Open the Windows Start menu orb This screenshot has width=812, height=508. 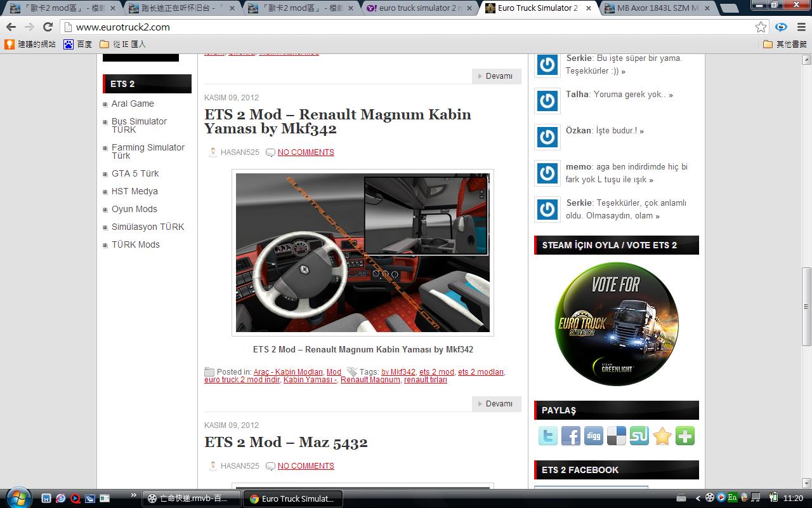click(x=18, y=498)
